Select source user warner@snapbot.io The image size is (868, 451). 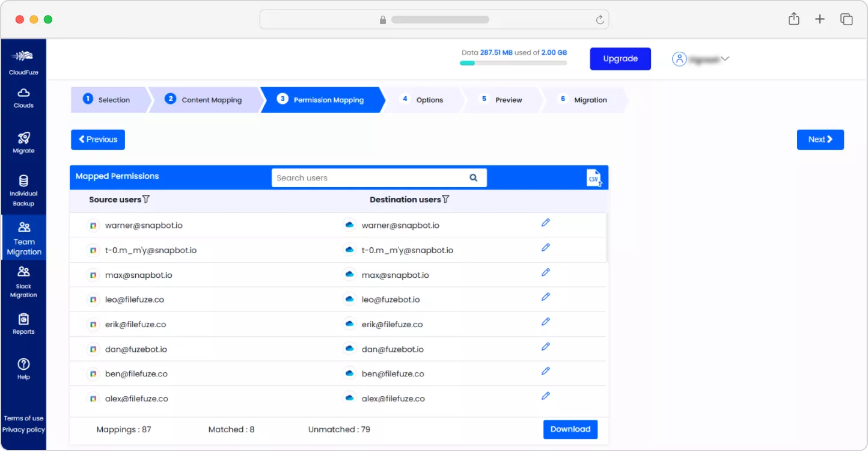point(144,226)
